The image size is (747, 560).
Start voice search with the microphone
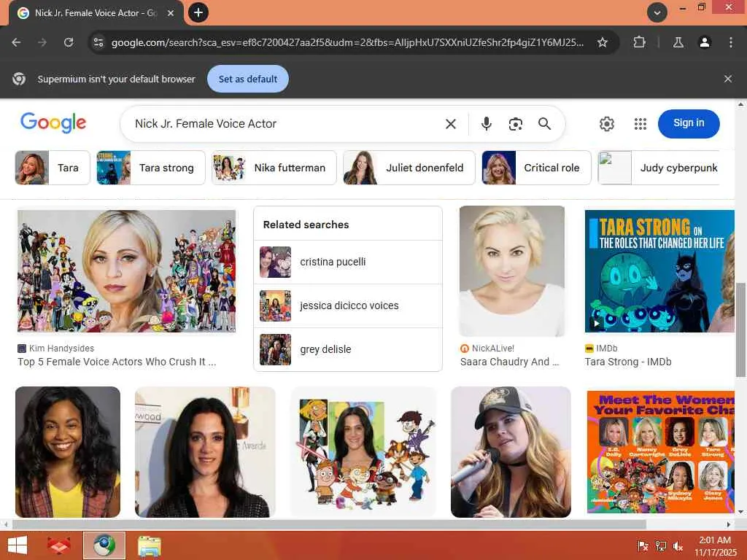tap(486, 124)
